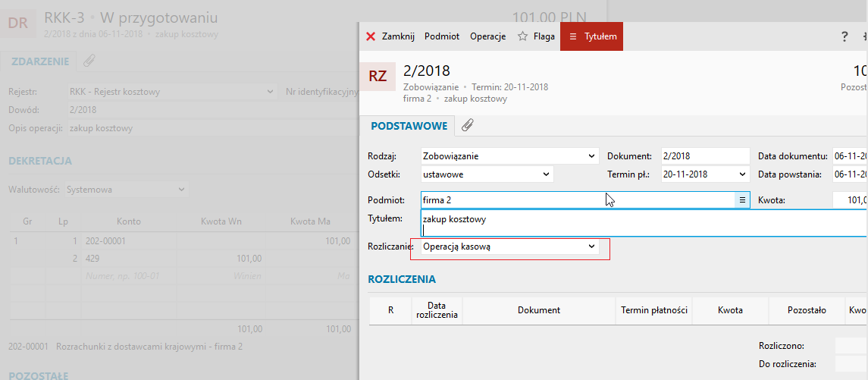Image resolution: width=868 pixels, height=380 pixels.
Task: Click the Flaga star icon
Action: pyautogui.click(x=522, y=36)
